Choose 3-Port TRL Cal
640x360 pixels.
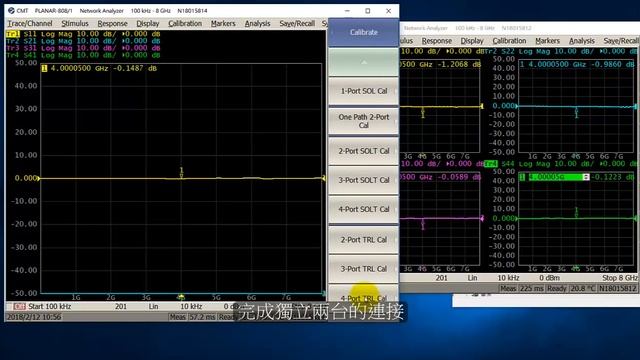coord(363,269)
